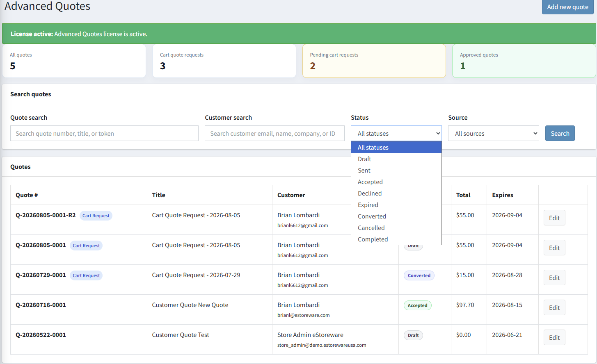Image resolution: width=597 pixels, height=364 pixels.
Task: Choose Declined in the status list
Action: pyautogui.click(x=396, y=193)
